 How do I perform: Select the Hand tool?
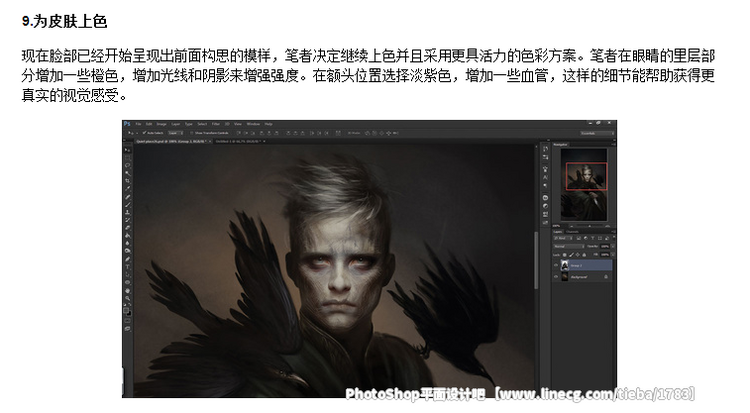(127, 290)
